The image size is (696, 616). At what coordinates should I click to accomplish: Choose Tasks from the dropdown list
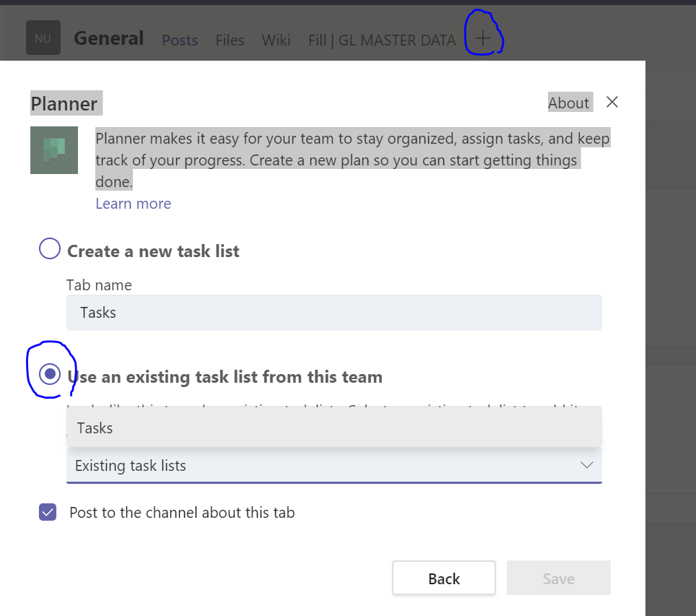pyautogui.click(x=334, y=428)
